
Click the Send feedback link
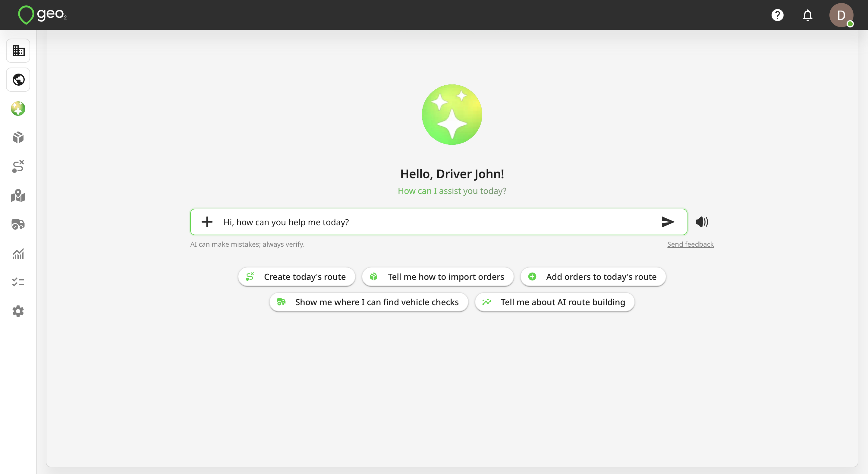(x=690, y=244)
